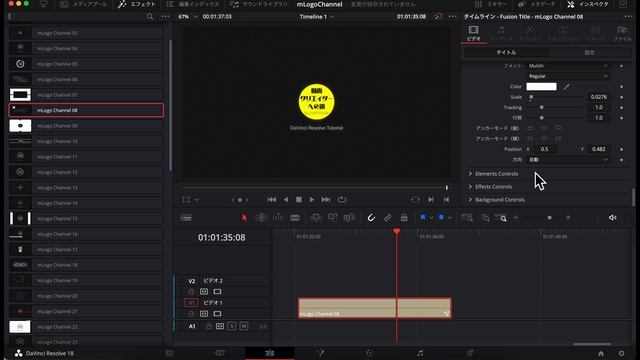Toggle Video 2 auto track selector
The image size is (640, 360).
click(x=204, y=291)
